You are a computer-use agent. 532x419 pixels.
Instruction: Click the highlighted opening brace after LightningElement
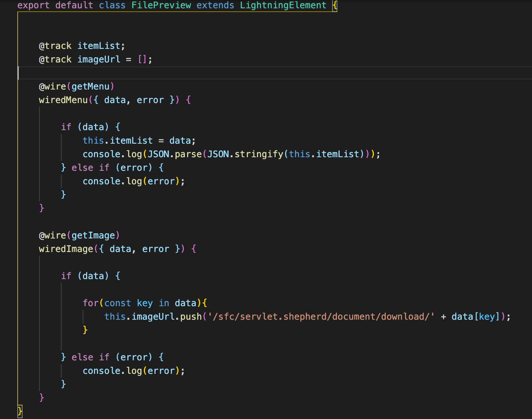tap(334, 5)
